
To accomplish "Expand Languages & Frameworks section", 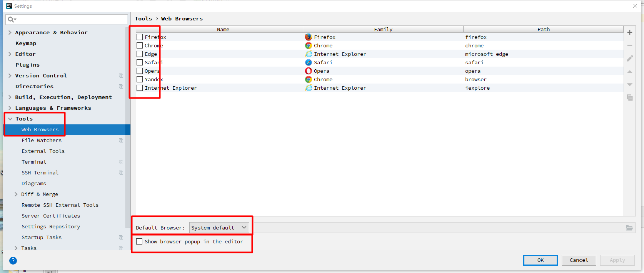I will pos(10,108).
